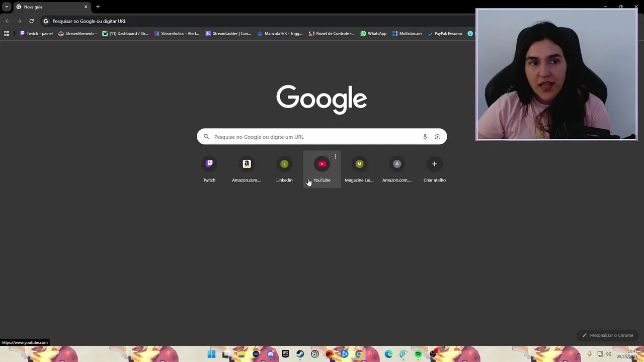Open the Multistre.am bookmark
Screen dimensions: 644x362
click(407, 34)
